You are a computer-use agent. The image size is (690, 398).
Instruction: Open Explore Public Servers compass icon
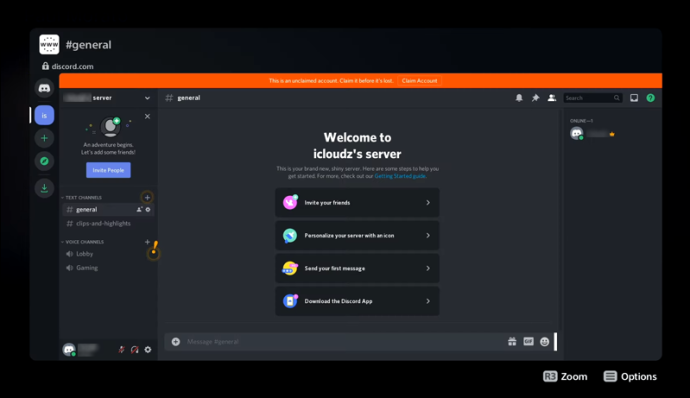pos(44,161)
